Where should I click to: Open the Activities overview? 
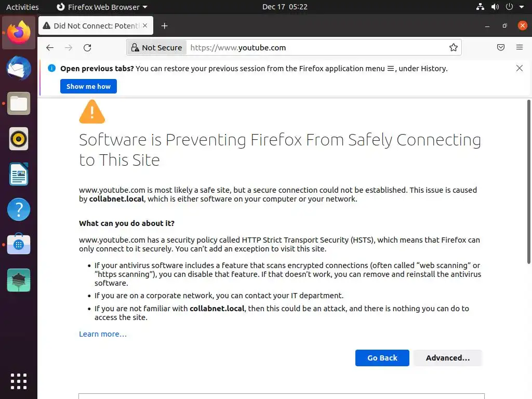click(22, 7)
